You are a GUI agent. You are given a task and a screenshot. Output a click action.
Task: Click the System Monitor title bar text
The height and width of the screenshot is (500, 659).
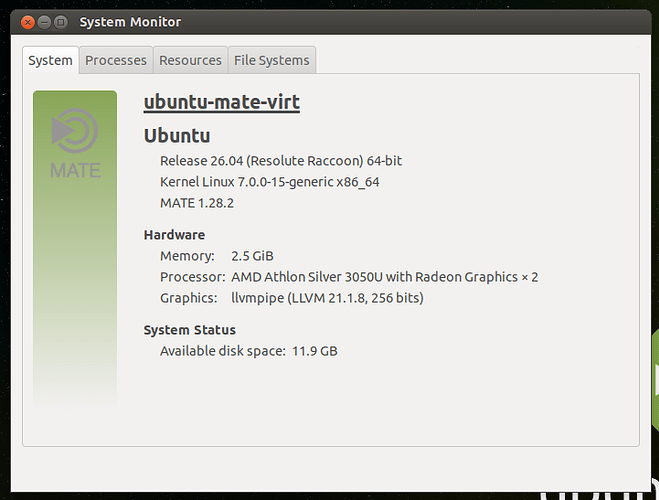click(130, 22)
